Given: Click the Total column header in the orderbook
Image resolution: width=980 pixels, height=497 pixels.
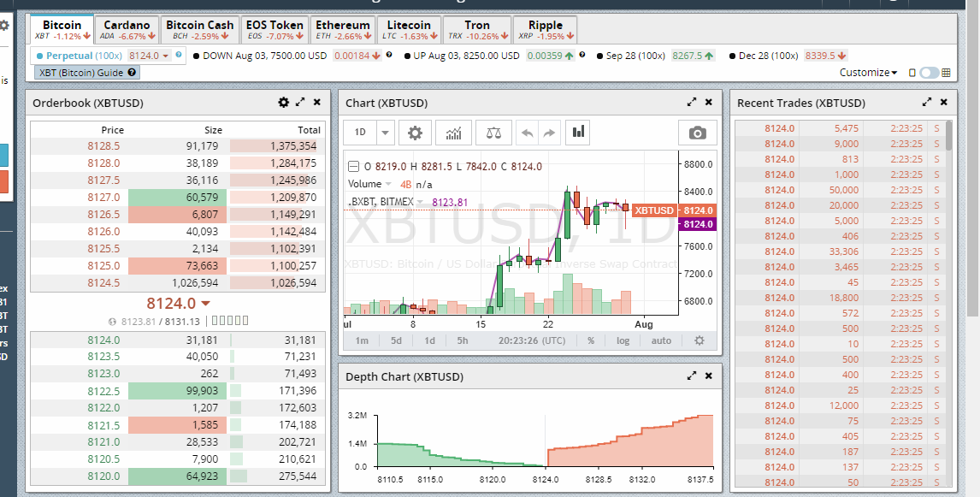Looking at the screenshot, I should 309,130.
